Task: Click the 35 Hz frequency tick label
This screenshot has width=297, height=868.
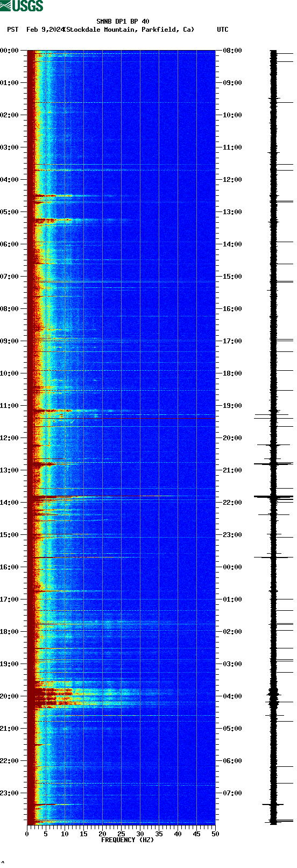Action: click(x=159, y=834)
